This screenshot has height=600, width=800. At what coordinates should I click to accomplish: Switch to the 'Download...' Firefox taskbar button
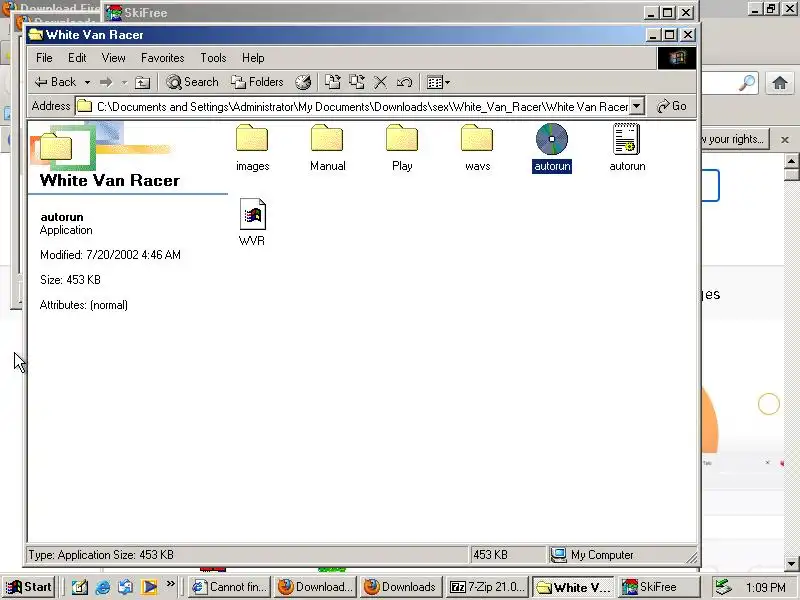(315, 587)
